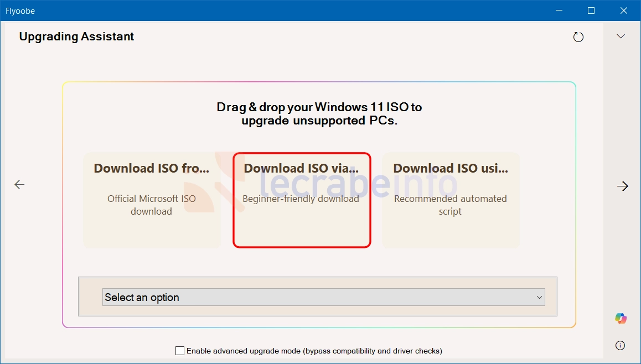Select the 'Download ISO fro...' card

[152, 200]
